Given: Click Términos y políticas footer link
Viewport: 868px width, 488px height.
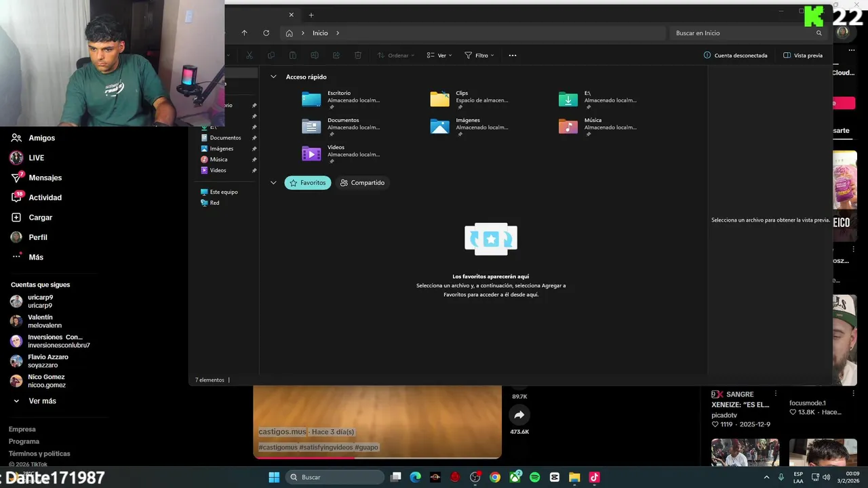Looking at the screenshot, I should pyautogui.click(x=39, y=453).
